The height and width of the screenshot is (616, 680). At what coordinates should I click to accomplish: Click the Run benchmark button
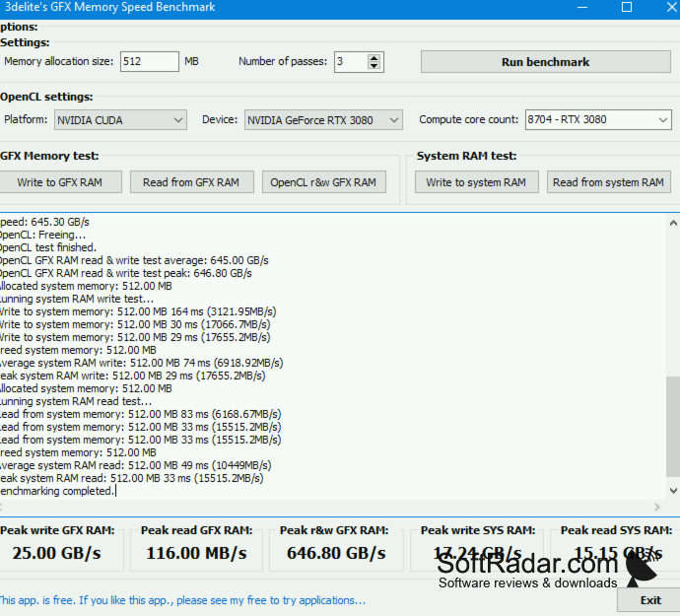point(546,62)
